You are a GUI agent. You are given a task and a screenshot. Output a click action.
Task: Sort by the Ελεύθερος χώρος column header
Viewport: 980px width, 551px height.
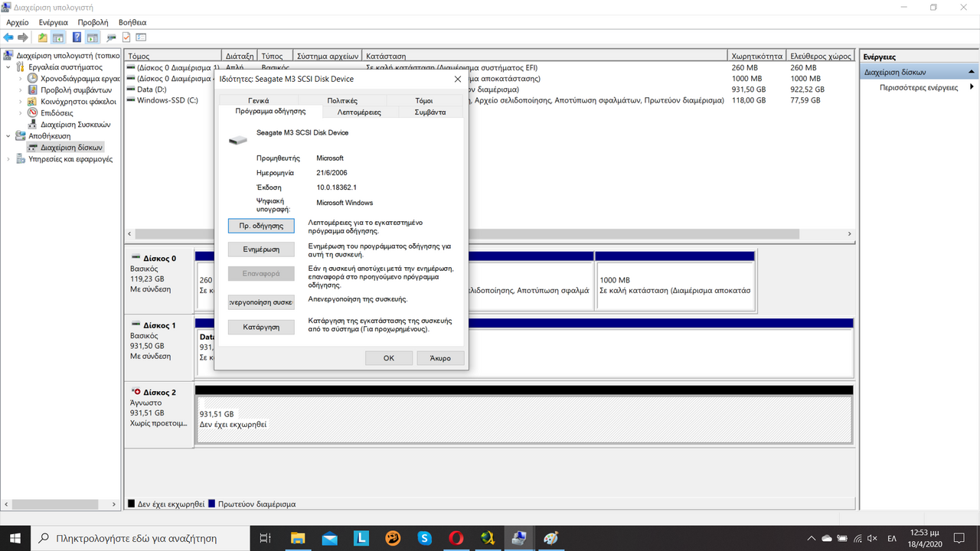coord(821,56)
